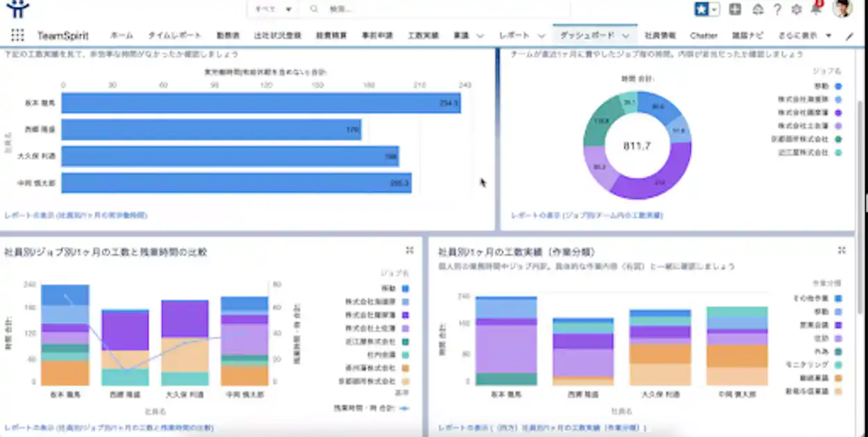Screen dimensions: 868x437
Task: Click the 811.7 total in donut center
Action: [x=636, y=146]
